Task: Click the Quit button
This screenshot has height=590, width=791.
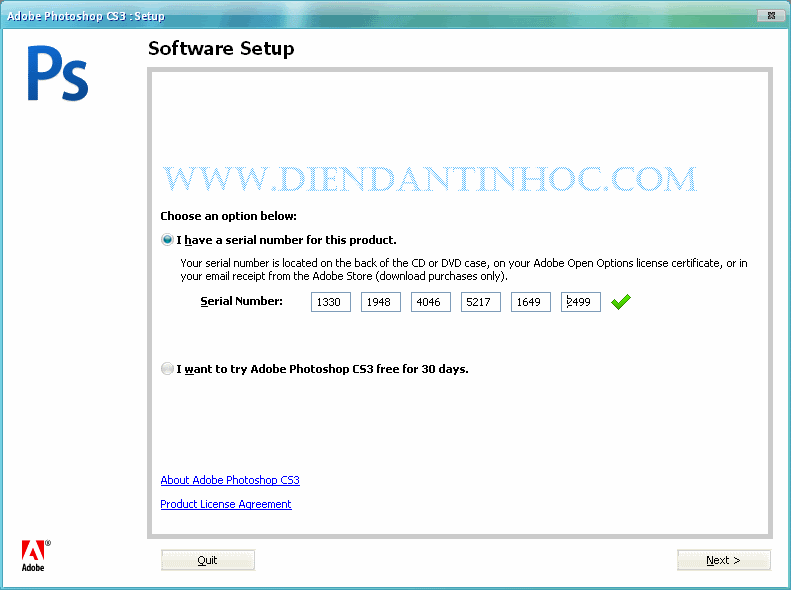Action: (208, 560)
